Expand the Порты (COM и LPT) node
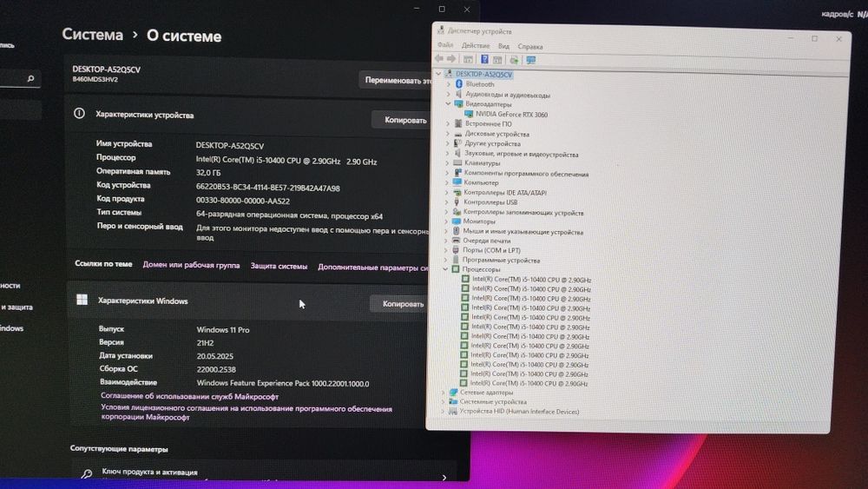The width and height of the screenshot is (868, 489). (446, 250)
